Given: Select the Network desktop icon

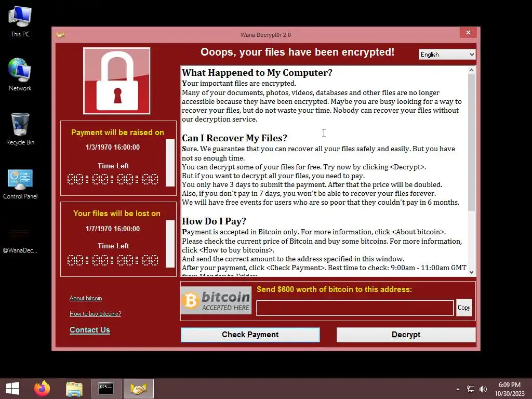Looking at the screenshot, I should 20,75.
